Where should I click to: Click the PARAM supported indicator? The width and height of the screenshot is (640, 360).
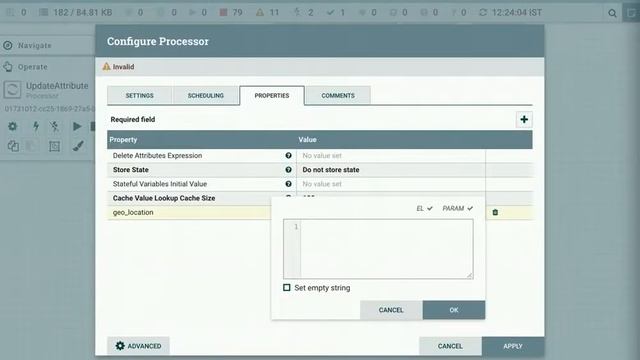tap(458, 209)
